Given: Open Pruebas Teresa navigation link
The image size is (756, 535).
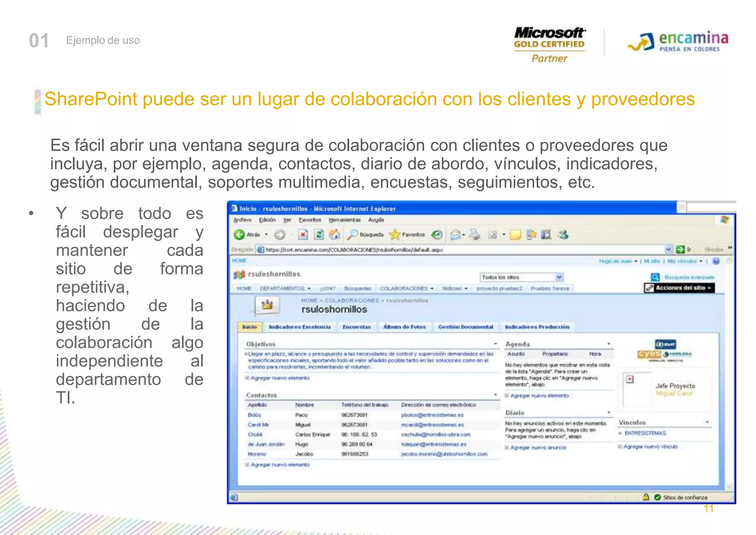Looking at the screenshot, I should click(x=550, y=289).
